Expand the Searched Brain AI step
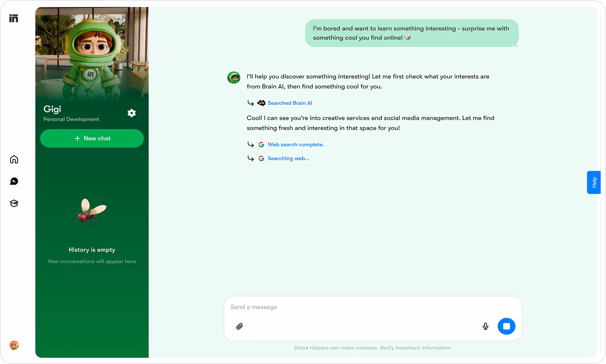 point(290,103)
